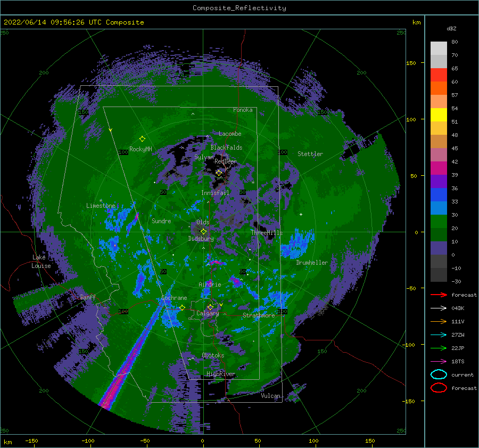Click the Composite_Reflectivity title
Viewport: 479px width, 448px height.
[x=239, y=8]
